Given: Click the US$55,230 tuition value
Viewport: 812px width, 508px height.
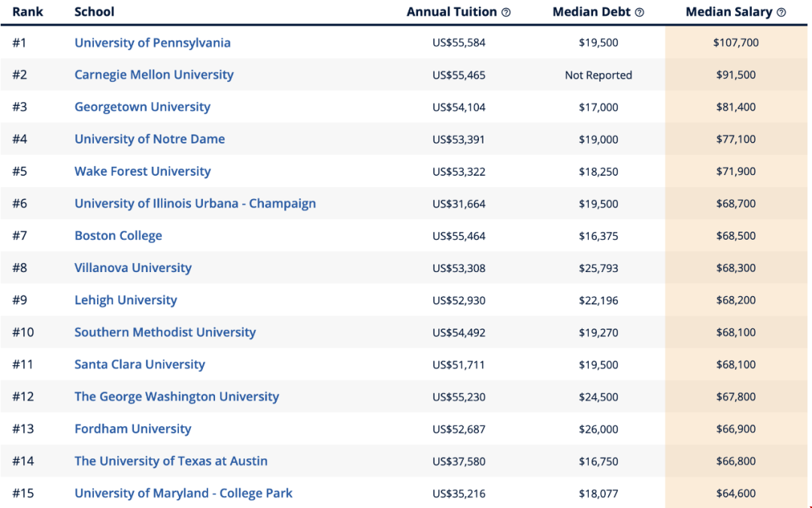Looking at the screenshot, I should (459, 397).
